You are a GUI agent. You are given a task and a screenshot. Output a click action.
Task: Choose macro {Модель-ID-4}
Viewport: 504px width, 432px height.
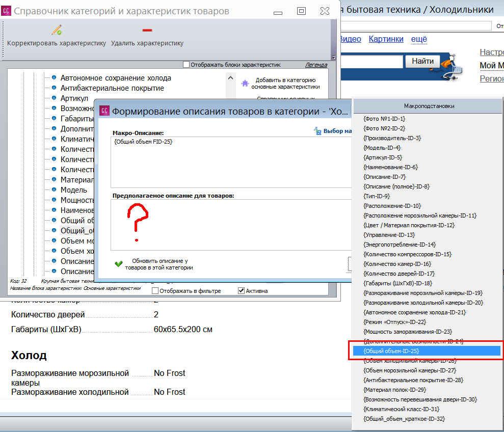(382, 148)
